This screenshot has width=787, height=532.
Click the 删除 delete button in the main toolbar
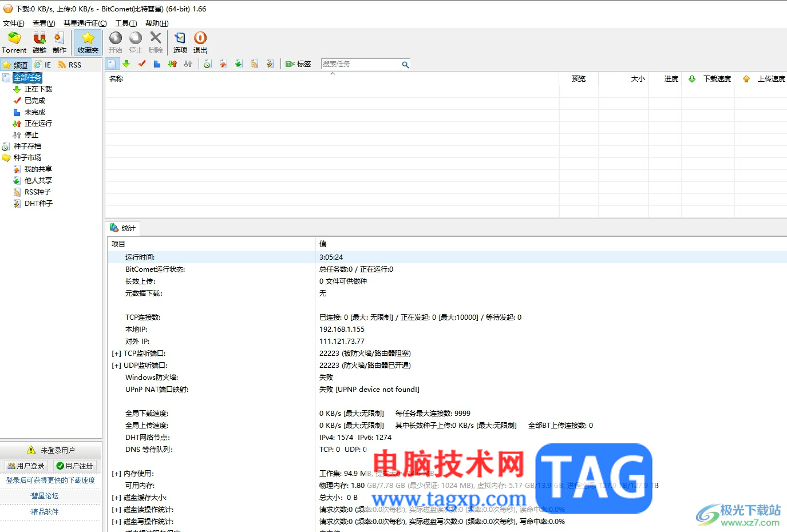(156, 43)
